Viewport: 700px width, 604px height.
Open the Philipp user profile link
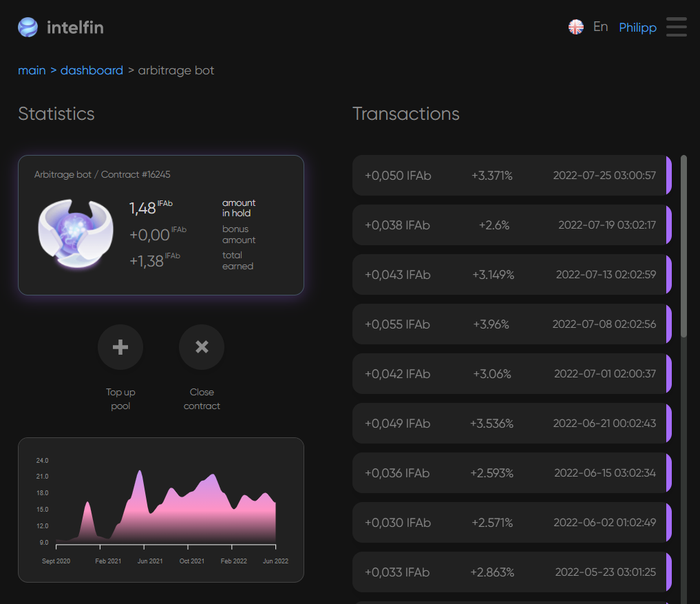(637, 28)
